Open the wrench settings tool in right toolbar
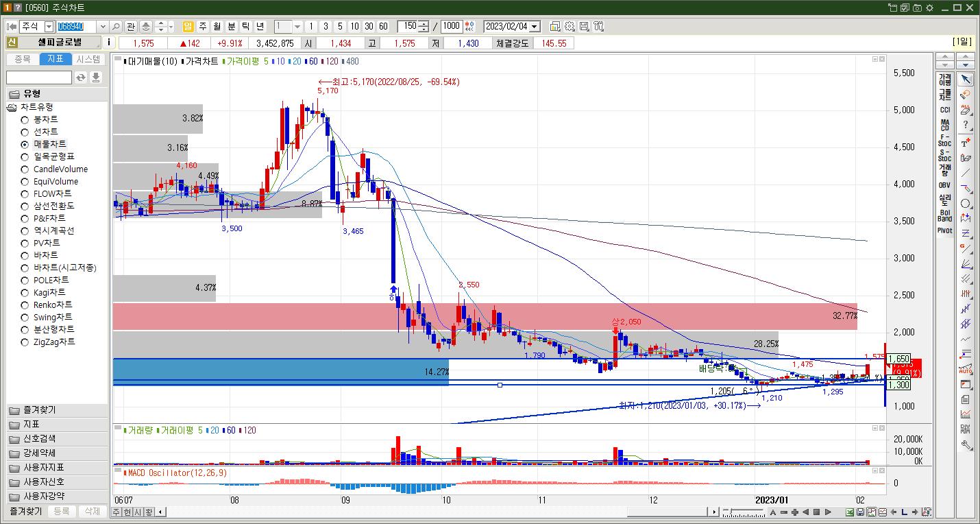The height and width of the screenshot is (524, 980). point(966,445)
